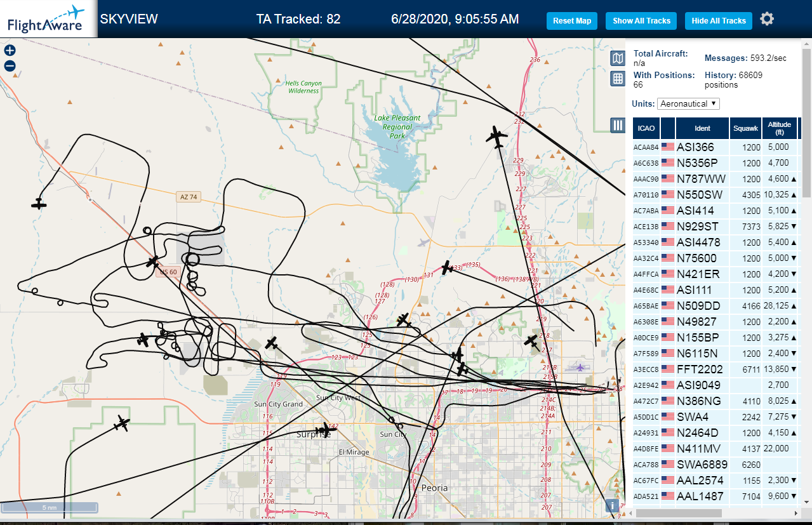The height and width of the screenshot is (525, 812).
Task: Select aircraft icon near Lake Pleasant Regional Park
Action: pyautogui.click(x=496, y=136)
